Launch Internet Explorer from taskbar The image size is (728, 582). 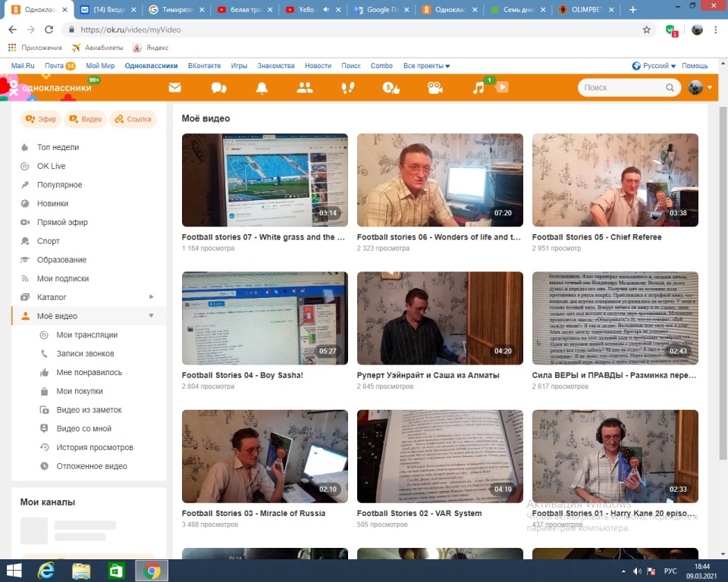coord(46,571)
